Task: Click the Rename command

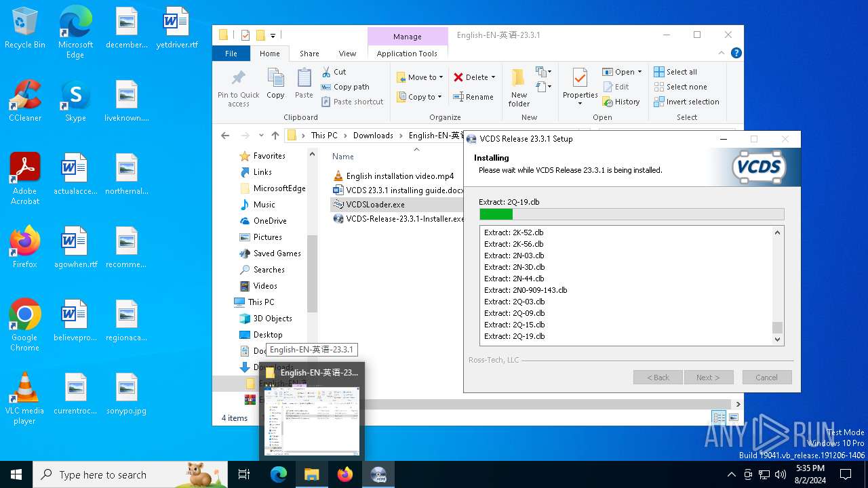Action: point(473,97)
